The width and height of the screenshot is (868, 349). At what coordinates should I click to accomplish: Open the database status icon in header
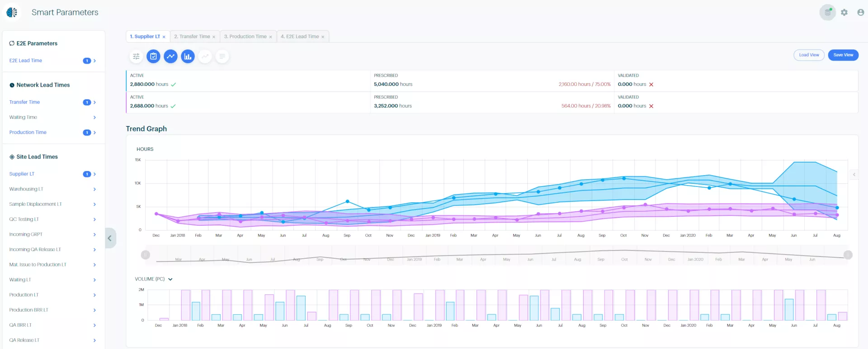point(828,12)
